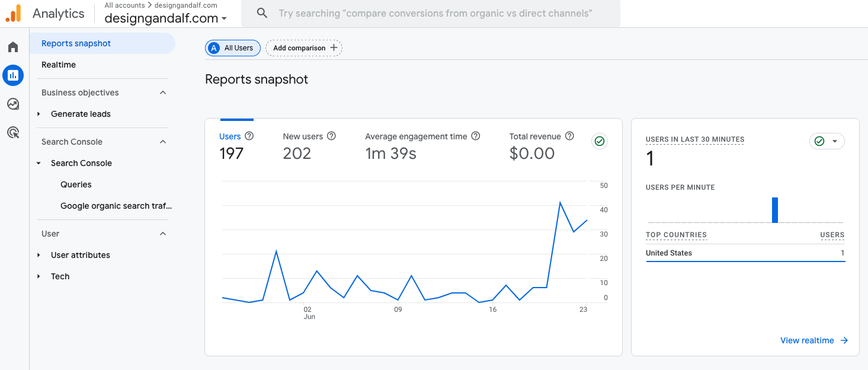The image size is (868, 370).
Task: Open the Queries report
Action: [76, 184]
